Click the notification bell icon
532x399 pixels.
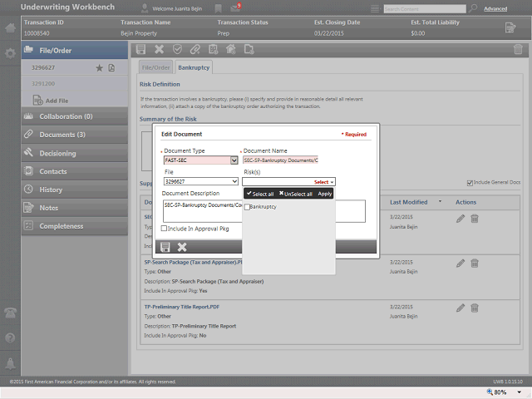click(x=10, y=363)
